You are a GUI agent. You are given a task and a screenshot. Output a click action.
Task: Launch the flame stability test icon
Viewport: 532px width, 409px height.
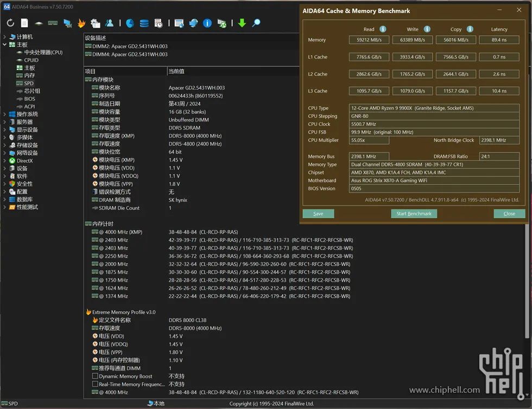tap(81, 23)
